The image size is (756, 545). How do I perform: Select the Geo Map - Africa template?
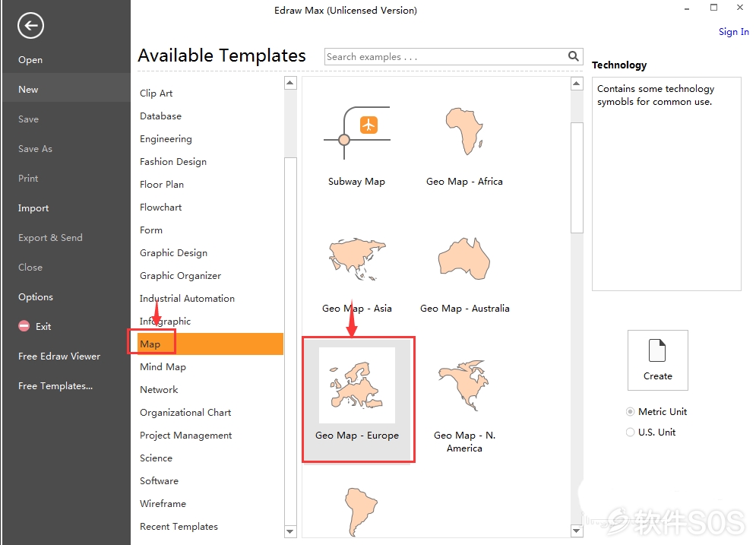pyautogui.click(x=464, y=146)
